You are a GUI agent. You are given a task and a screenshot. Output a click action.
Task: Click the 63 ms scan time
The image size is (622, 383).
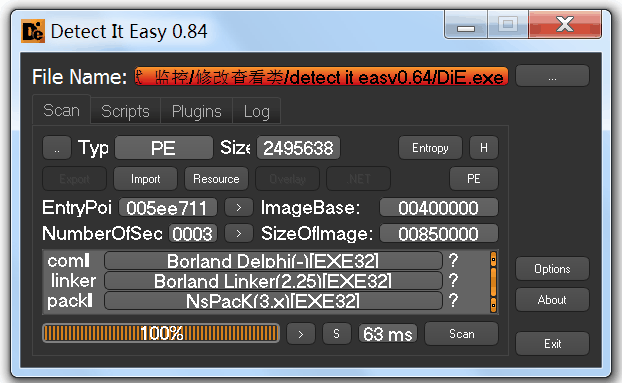(x=388, y=334)
